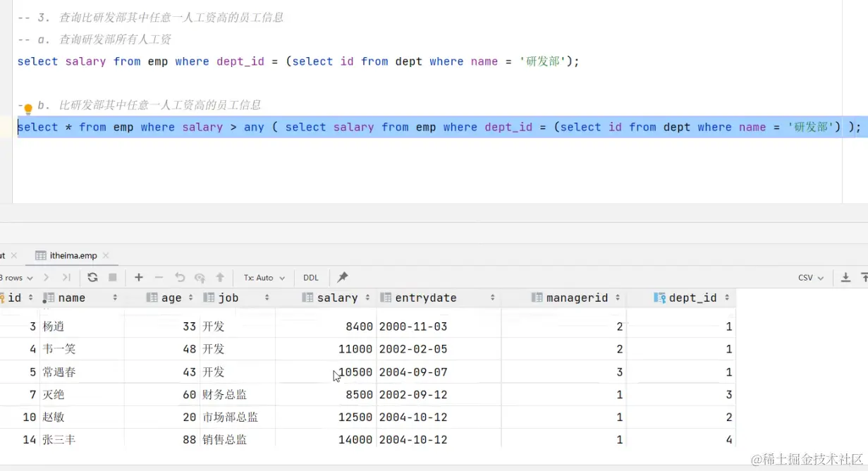Click the stop square icon in results toolbar
The width and height of the screenshot is (868, 471).
tap(112, 278)
